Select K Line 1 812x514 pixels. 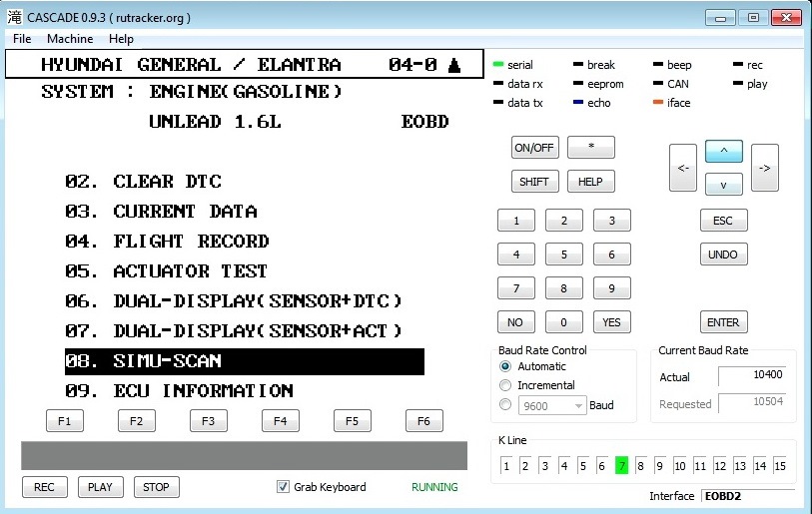[x=506, y=466]
